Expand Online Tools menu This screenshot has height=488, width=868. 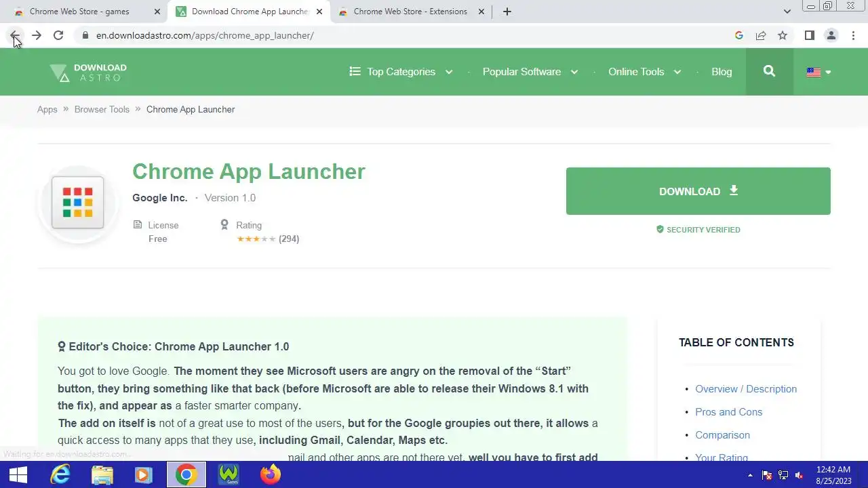[644, 72]
